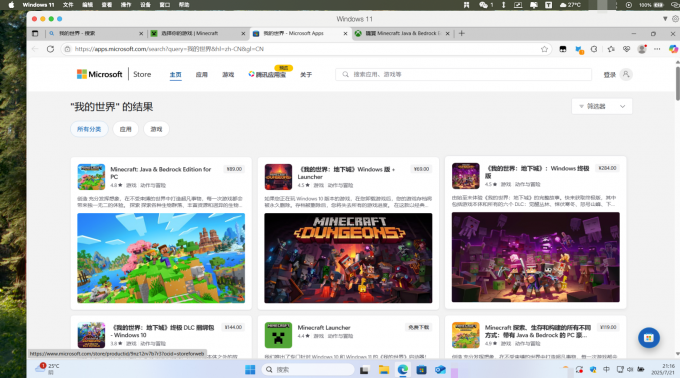This screenshot has width=680, height=378.
Task: Click the 登录 sign-in link
Action: [609, 75]
